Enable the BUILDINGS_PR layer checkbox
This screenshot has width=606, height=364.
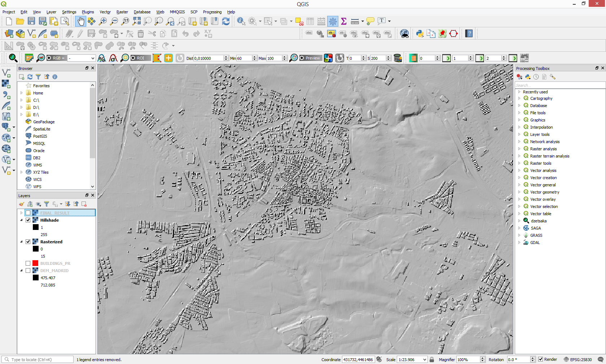pyautogui.click(x=28, y=263)
